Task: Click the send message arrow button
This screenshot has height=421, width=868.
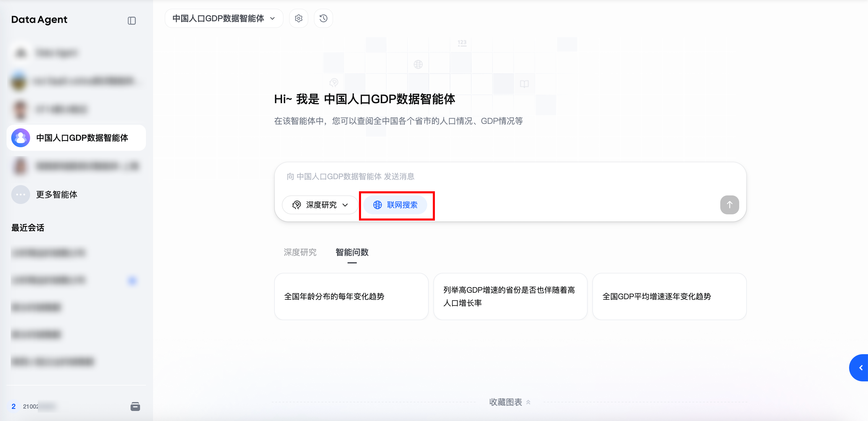Action: point(729,205)
